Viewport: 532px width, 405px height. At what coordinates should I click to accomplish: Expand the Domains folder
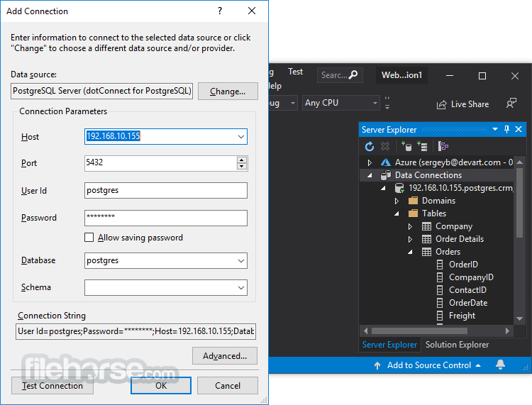pyautogui.click(x=397, y=201)
